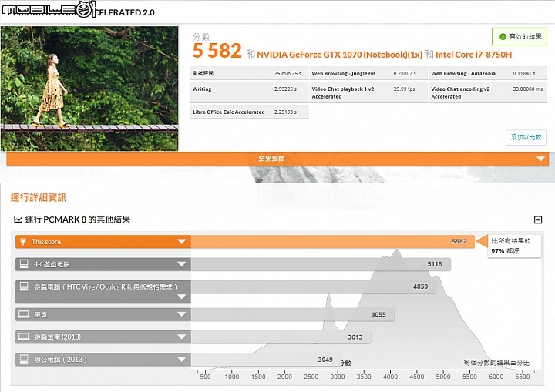Expand the 筆電 dropdown arrow
Viewport: 555px width, 392px height.
(182, 314)
